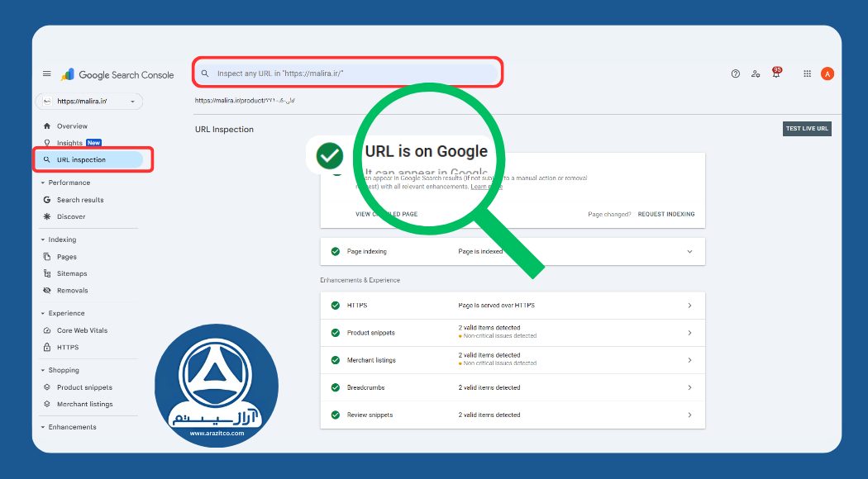
Task: Go to Sitemaps in the sidebar
Action: [71, 273]
